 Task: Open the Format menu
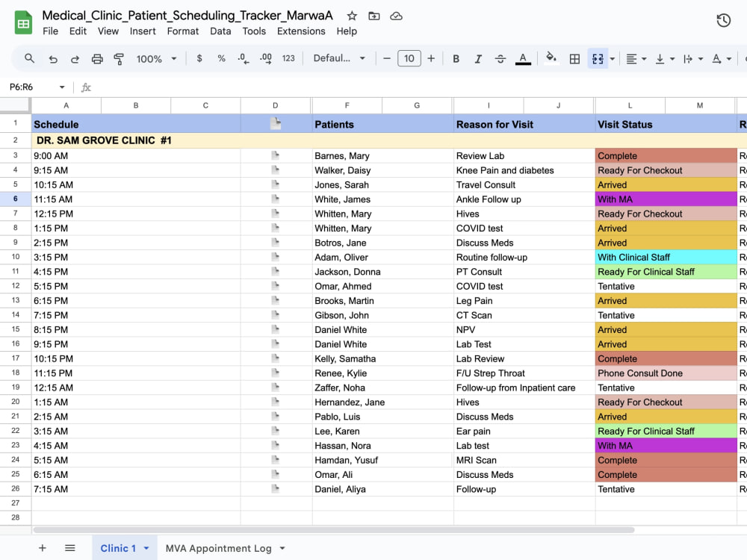[x=182, y=31]
